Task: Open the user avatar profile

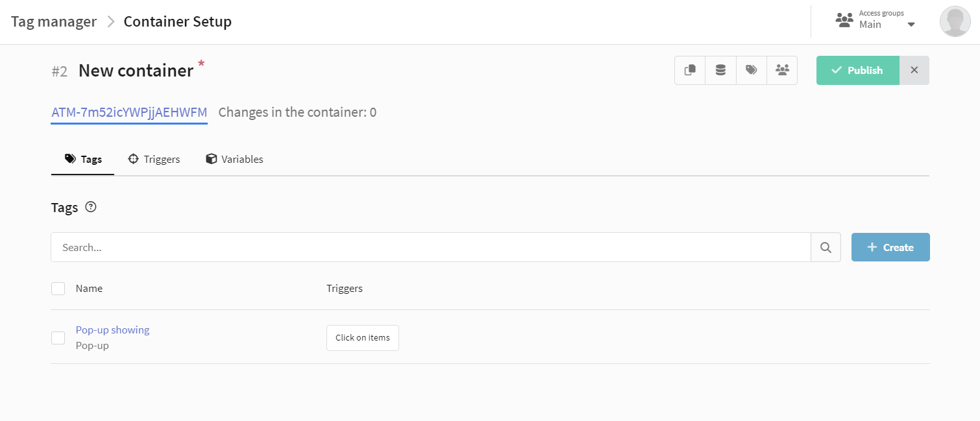Action: 955,21
